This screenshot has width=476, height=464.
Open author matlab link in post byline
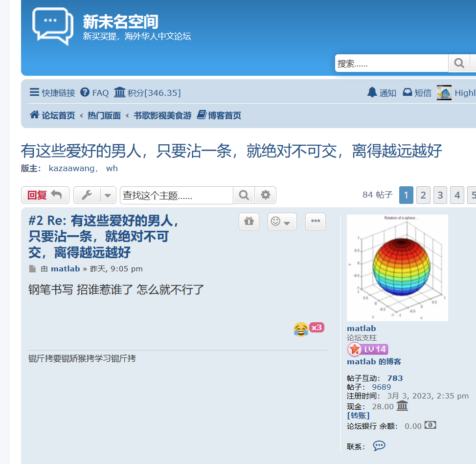coord(65,269)
